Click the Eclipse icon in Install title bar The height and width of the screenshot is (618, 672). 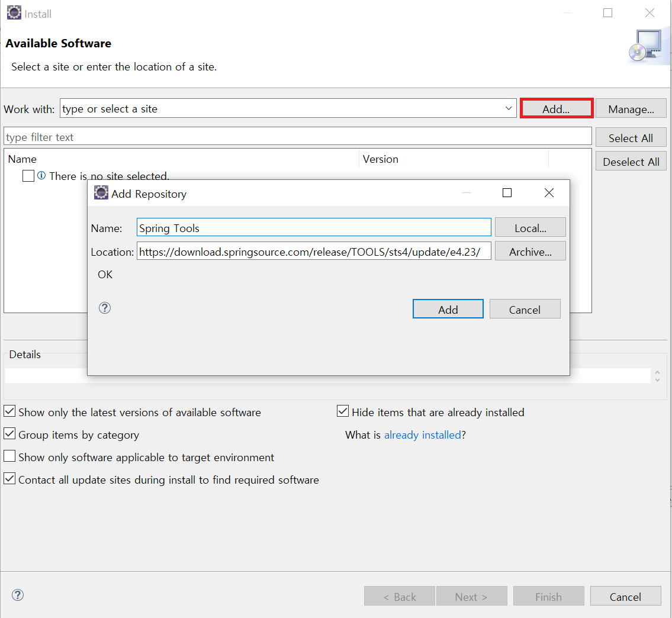pos(14,13)
